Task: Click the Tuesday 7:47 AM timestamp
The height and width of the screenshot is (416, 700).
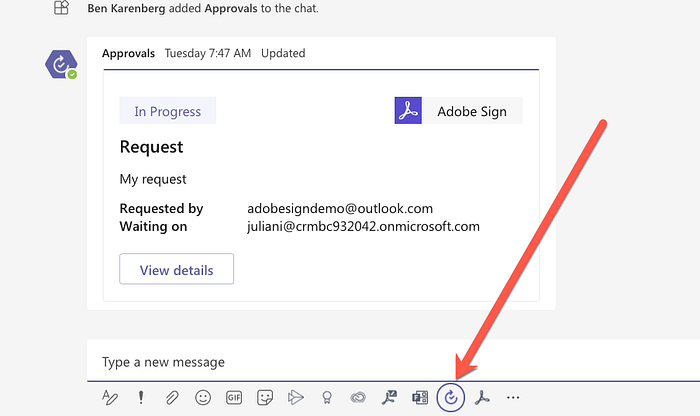Action: point(208,53)
